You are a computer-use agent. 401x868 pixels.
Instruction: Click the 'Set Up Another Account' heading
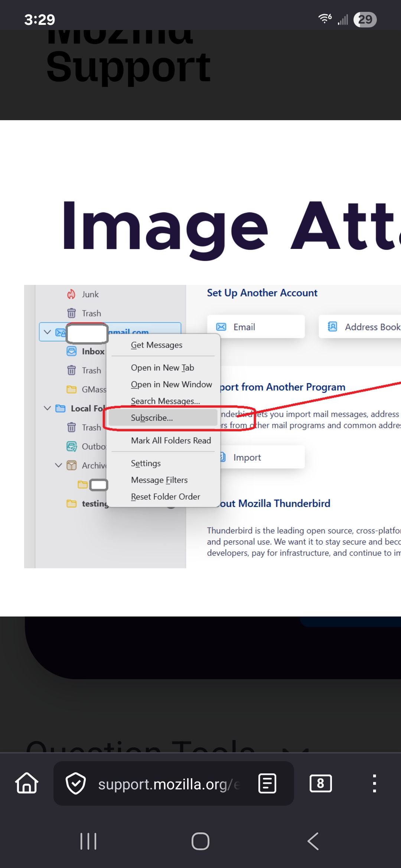(262, 293)
